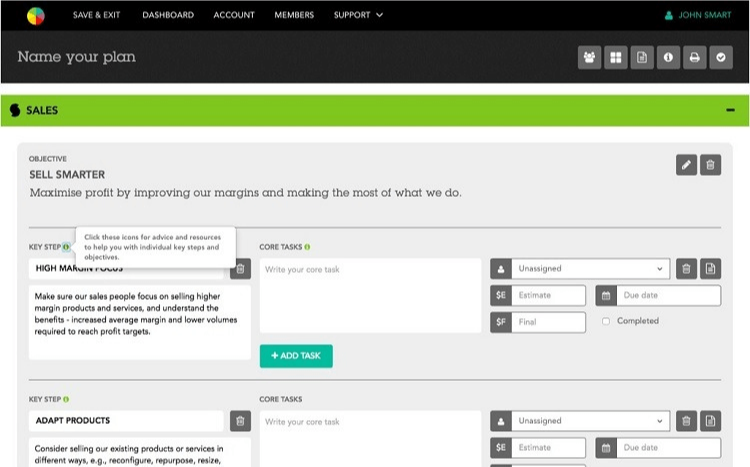
Task: Collapse the Sales section with minus icon
Action: pos(730,110)
